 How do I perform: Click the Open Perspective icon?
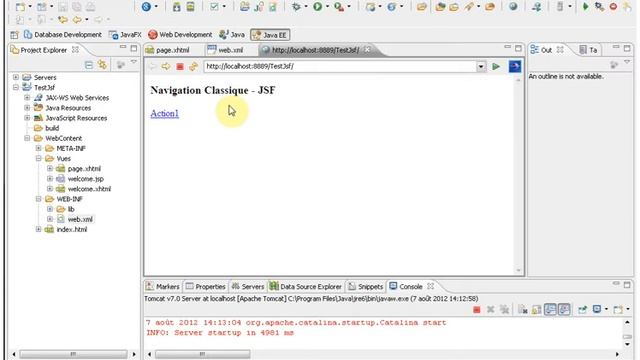click(14, 35)
